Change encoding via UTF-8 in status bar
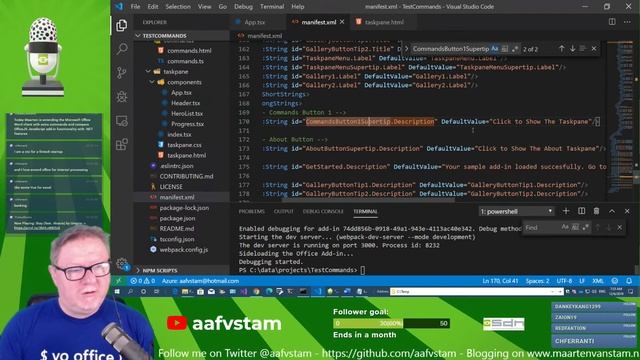 (564, 281)
